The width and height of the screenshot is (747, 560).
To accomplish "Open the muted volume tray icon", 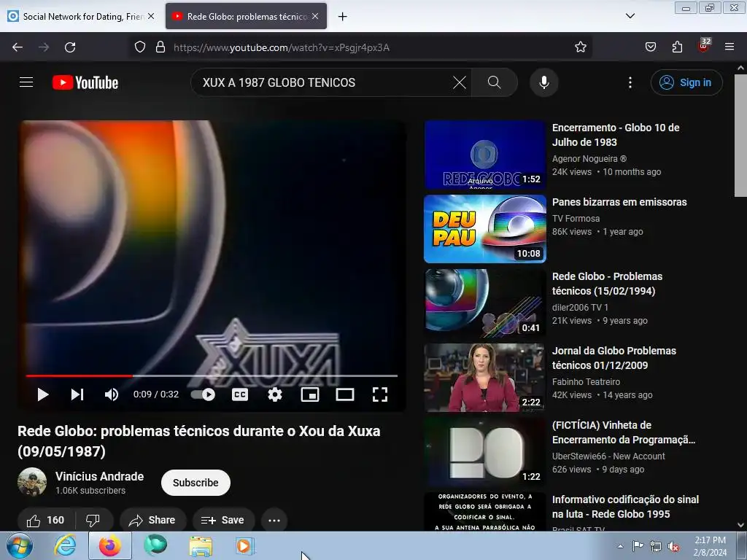I will [x=673, y=547].
